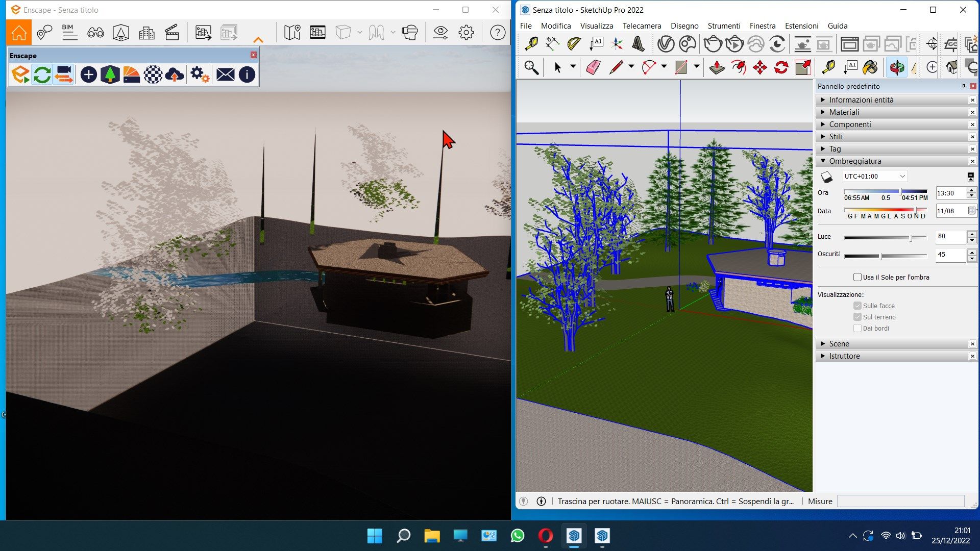The image size is (980, 551).
Task: Open the Estensioni menu
Action: coord(801,26)
